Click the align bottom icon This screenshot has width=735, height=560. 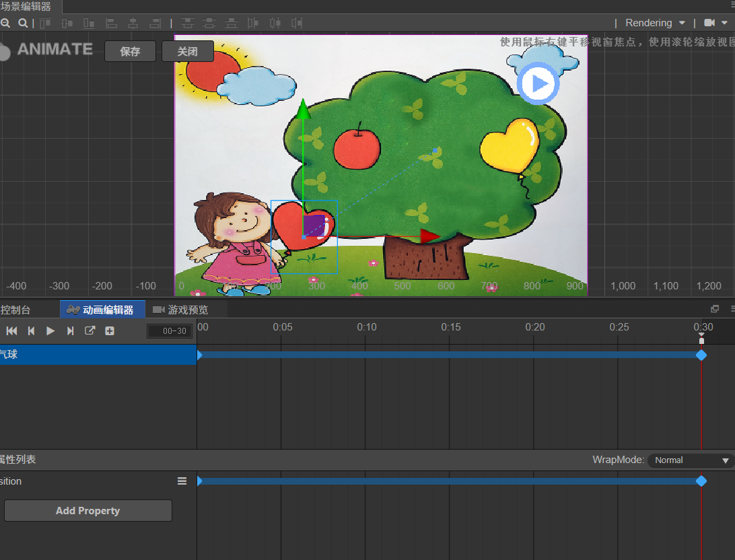point(89,23)
